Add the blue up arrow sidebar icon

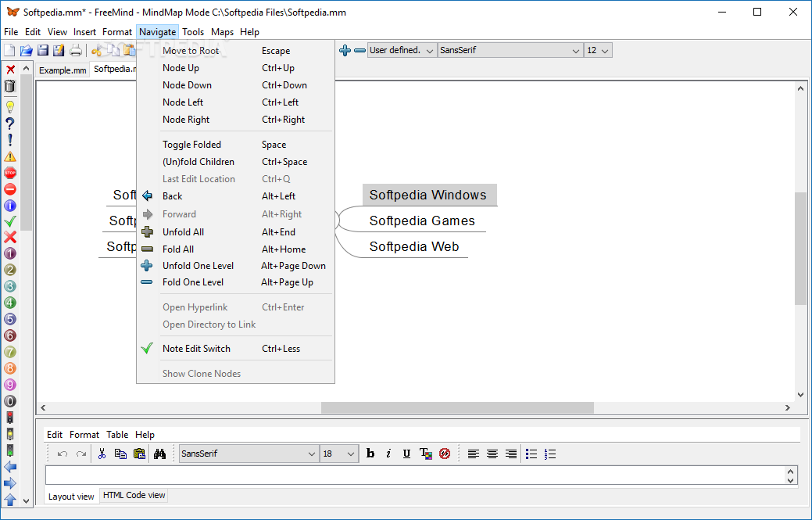click(x=10, y=500)
